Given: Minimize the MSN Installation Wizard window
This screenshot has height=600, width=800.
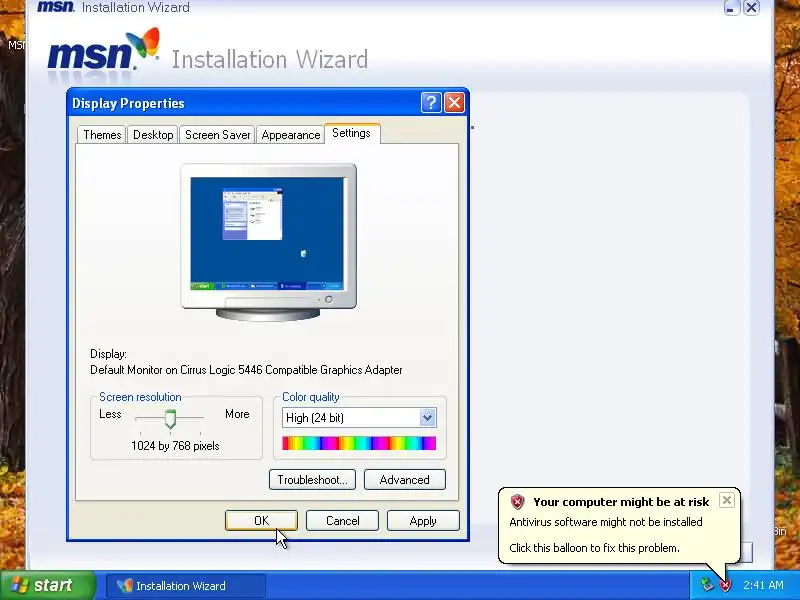Looking at the screenshot, I should [x=732, y=7].
